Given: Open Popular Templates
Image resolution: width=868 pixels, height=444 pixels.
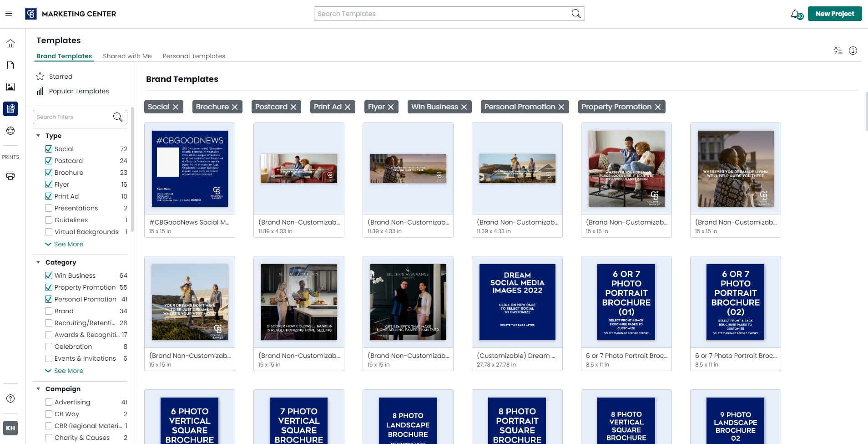Looking at the screenshot, I should (79, 91).
